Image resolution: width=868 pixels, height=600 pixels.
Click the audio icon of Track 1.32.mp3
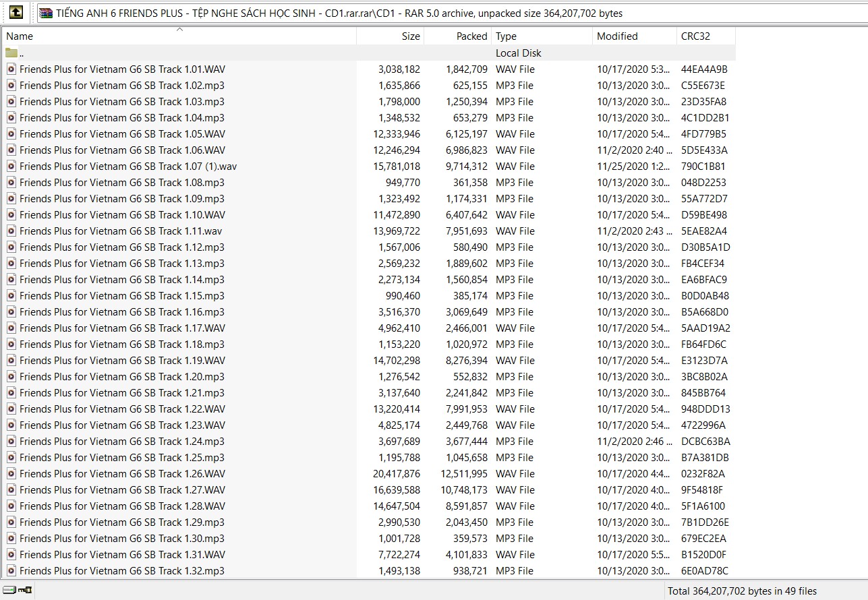(x=11, y=570)
